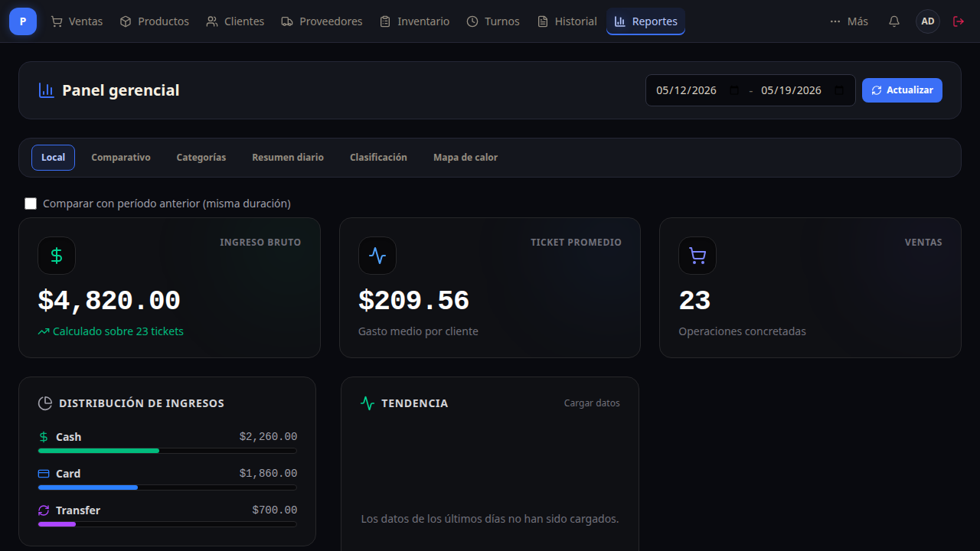
Task: Open calendar picker of end date 05/19/2026
Action: pos(839,90)
